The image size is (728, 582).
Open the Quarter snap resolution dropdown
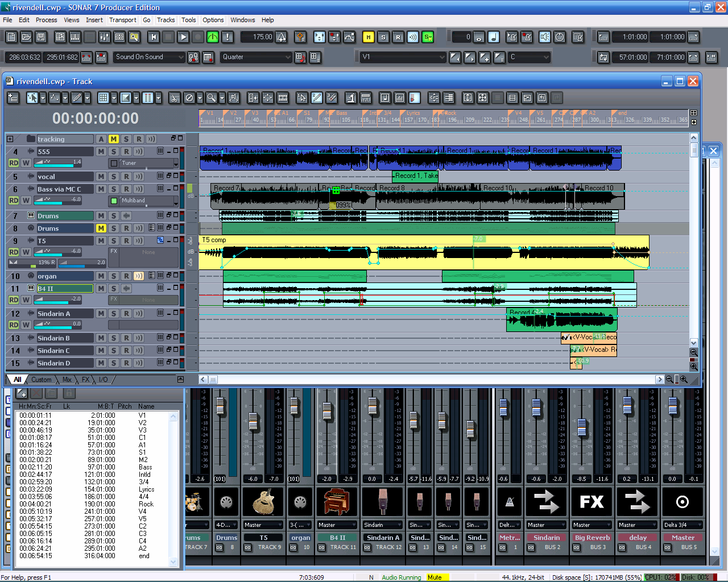click(x=257, y=57)
